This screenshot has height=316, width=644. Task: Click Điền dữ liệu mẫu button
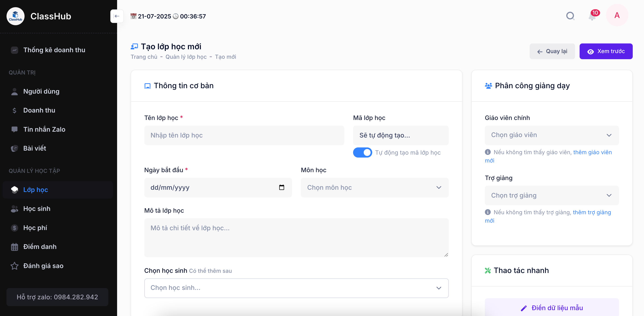(x=551, y=307)
